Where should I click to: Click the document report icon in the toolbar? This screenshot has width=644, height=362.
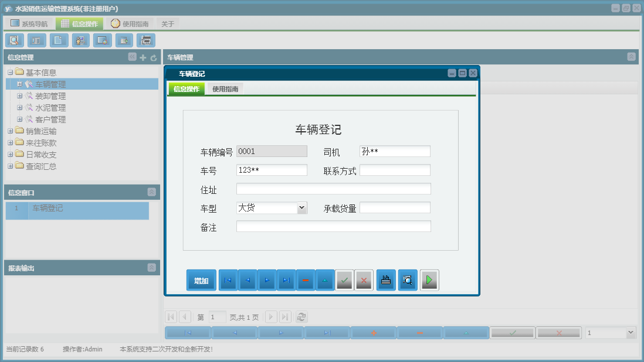[x=58, y=40]
